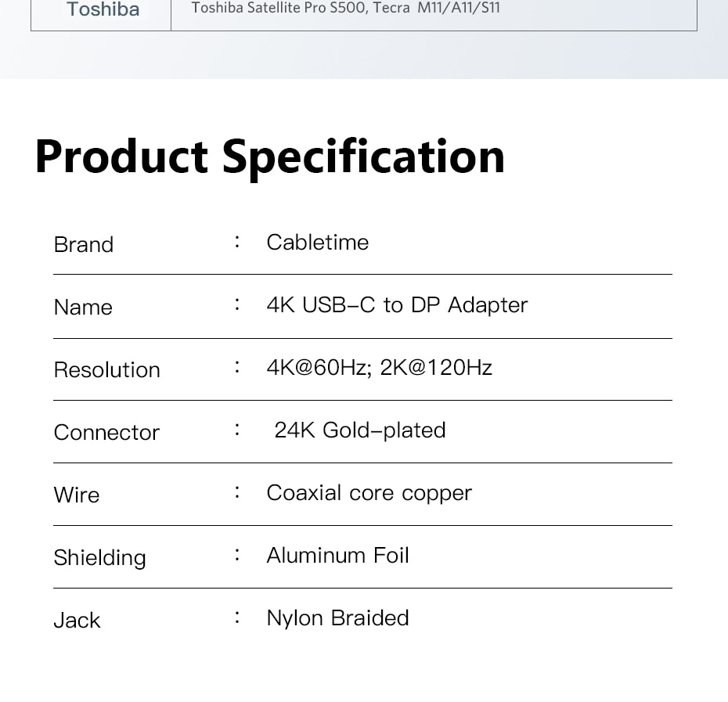
Task: Click the 4K USB-C to DP Adapter text
Action: 397,305
